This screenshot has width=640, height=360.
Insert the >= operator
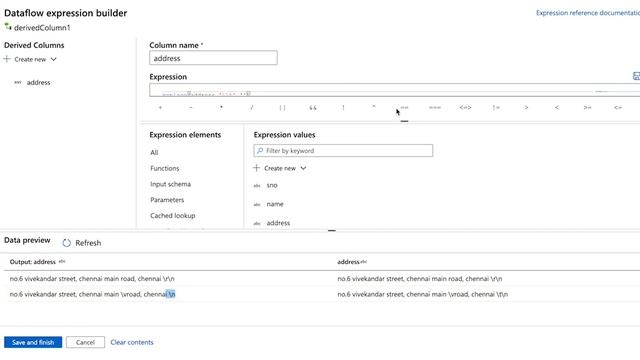[587, 107]
